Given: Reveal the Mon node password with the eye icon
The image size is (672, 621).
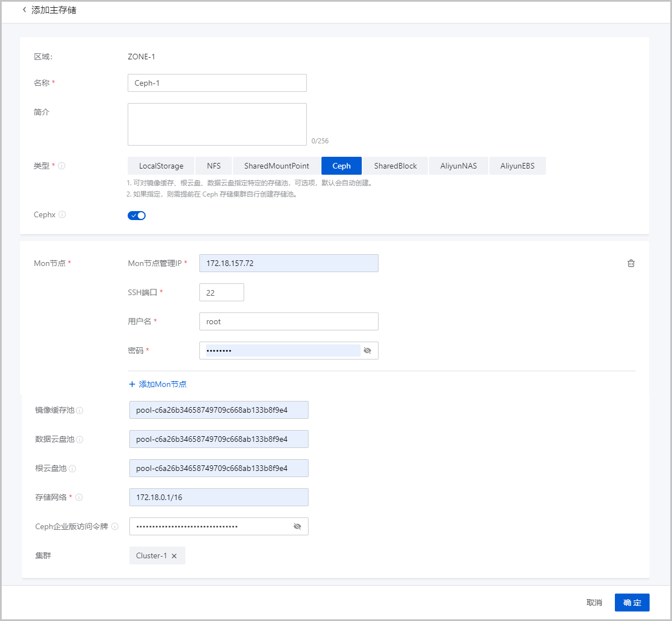Looking at the screenshot, I should tap(367, 351).
